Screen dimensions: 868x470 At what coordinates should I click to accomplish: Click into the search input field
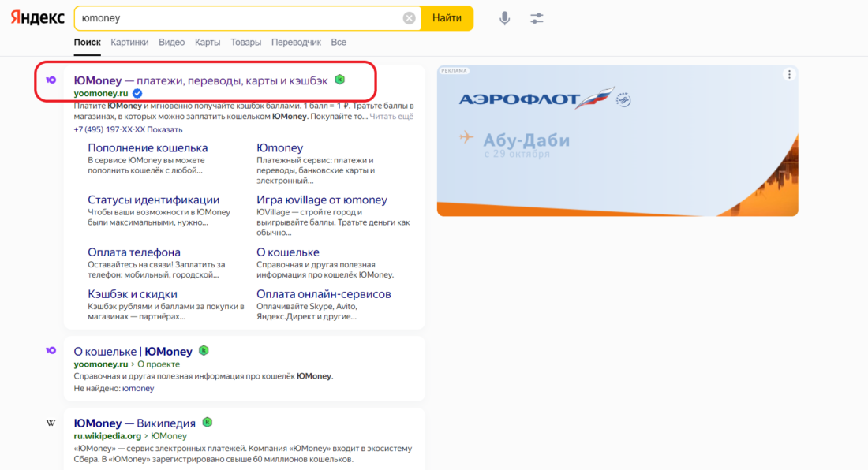pyautogui.click(x=237, y=18)
